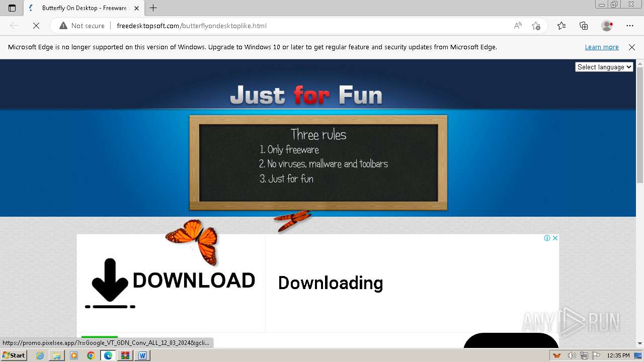Open network status tray icon

tap(584, 355)
